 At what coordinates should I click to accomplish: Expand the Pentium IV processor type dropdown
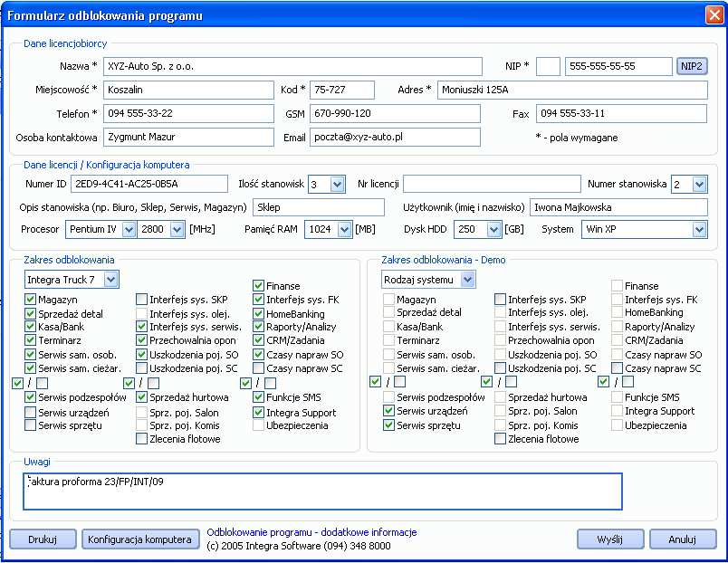[129, 229]
